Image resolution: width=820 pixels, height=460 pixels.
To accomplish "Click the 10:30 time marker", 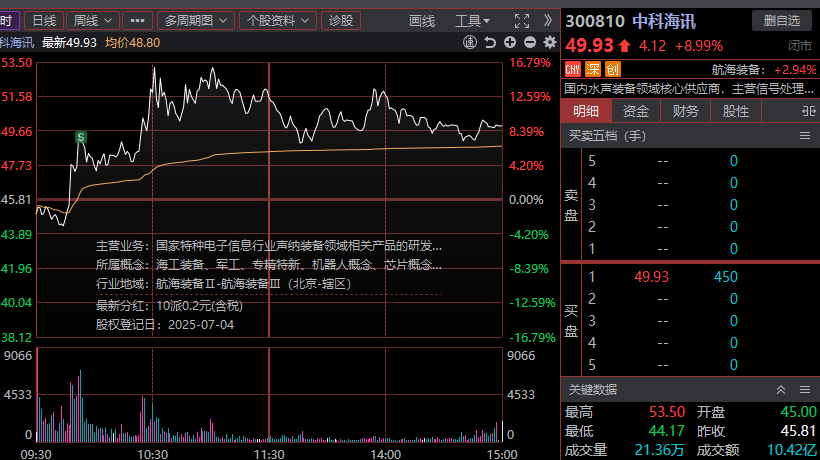I will [x=152, y=454].
